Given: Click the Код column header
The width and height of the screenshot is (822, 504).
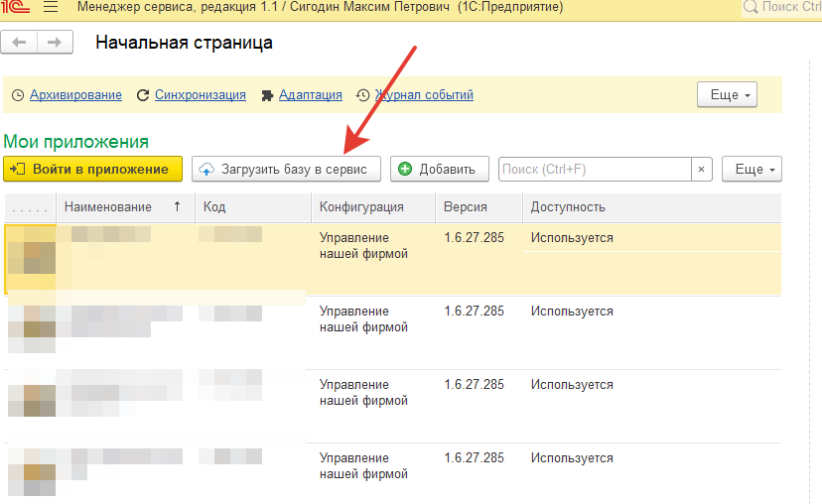Looking at the screenshot, I should tap(253, 207).
